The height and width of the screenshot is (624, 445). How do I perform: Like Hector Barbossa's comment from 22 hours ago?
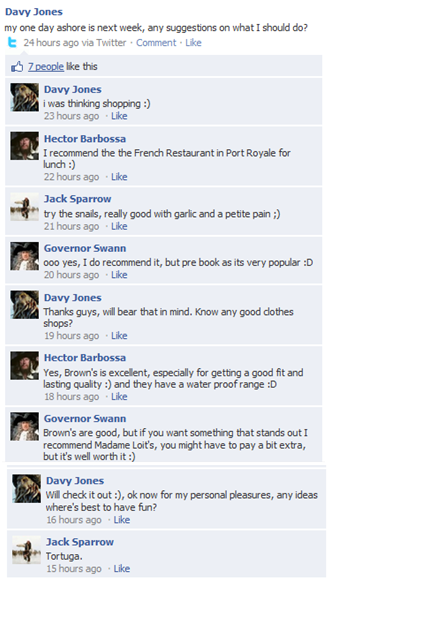pyautogui.click(x=119, y=177)
